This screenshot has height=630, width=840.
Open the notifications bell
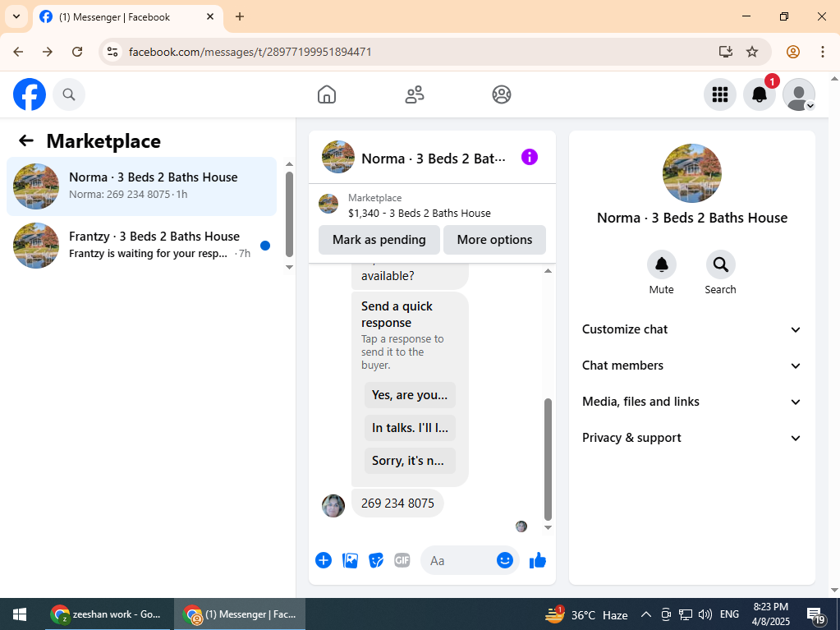click(x=760, y=94)
